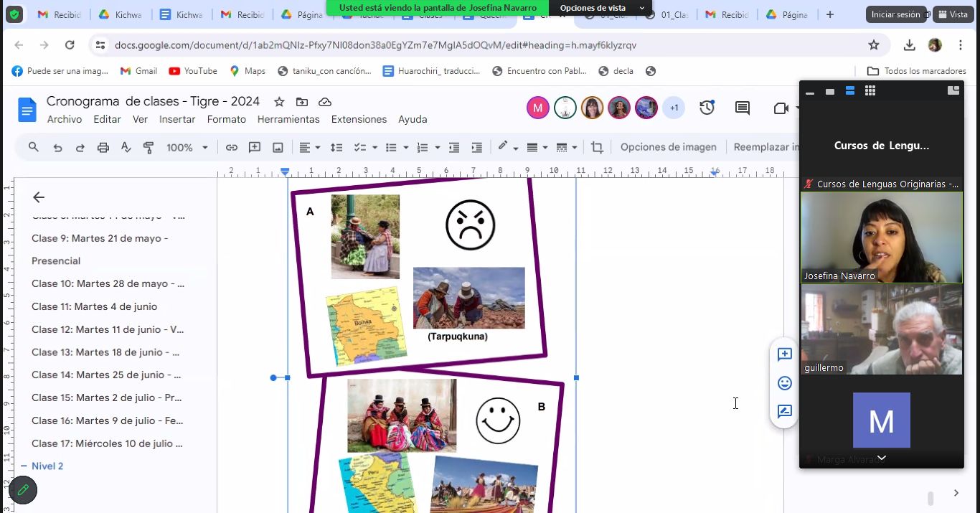Increase indent in the toolbar
This screenshot has height=513, width=980.
[476, 147]
